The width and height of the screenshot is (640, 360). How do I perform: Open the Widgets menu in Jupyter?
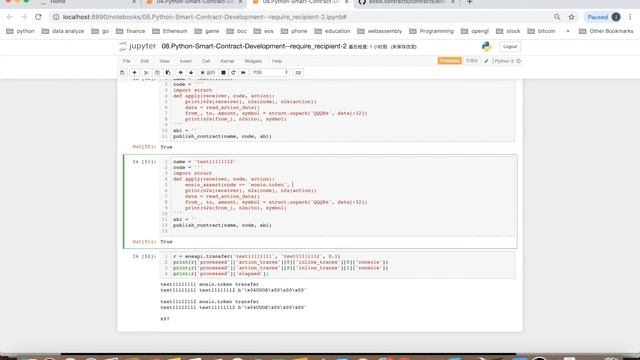[253, 61]
